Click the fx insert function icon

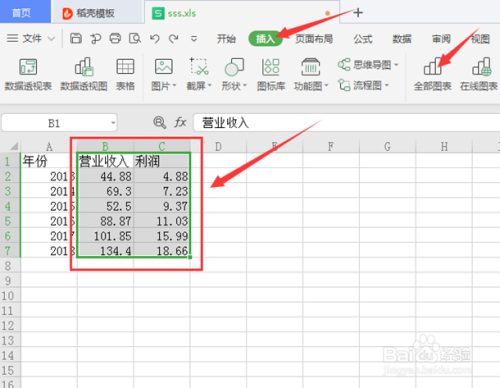coord(180,123)
